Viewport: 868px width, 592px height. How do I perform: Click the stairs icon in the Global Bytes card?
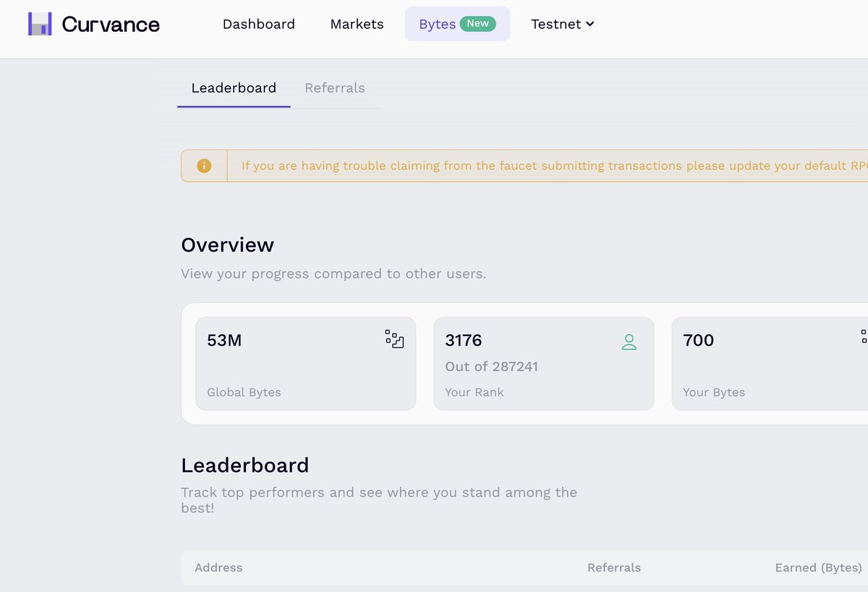[x=394, y=339]
